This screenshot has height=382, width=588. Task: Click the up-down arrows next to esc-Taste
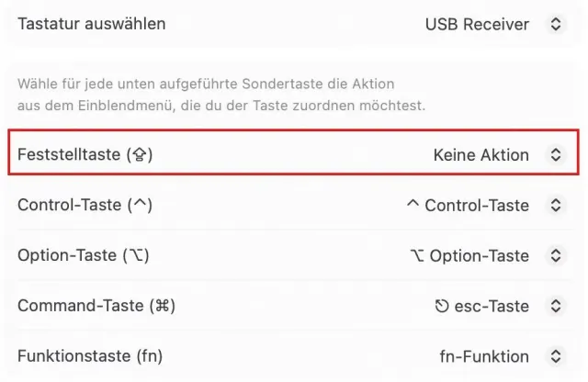coord(555,306)
